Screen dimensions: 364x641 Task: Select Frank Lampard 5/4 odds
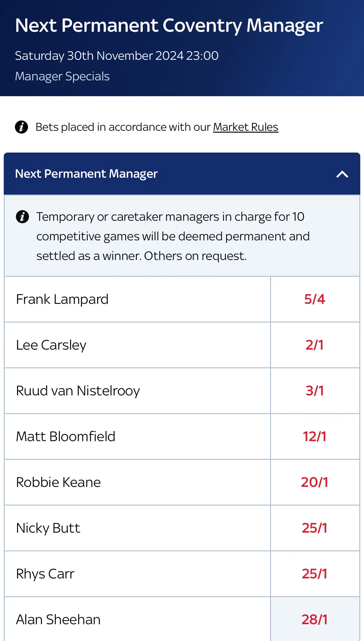coord(315,299)
